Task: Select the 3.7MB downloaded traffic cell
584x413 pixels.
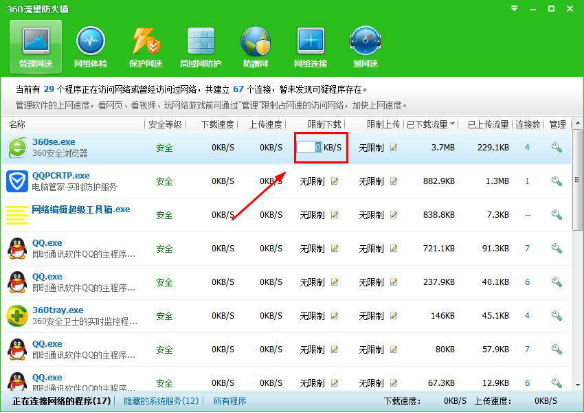Action: click(x=443, y=147)
